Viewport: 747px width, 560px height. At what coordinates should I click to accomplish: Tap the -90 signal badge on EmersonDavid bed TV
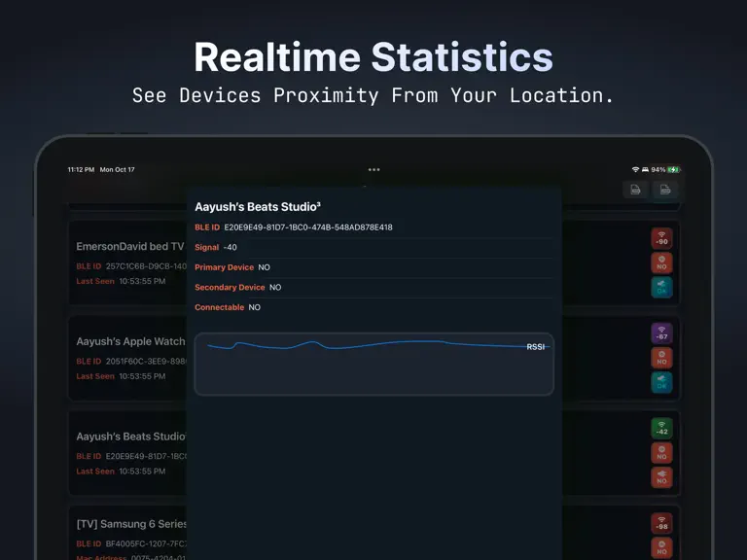click(661, 238)
